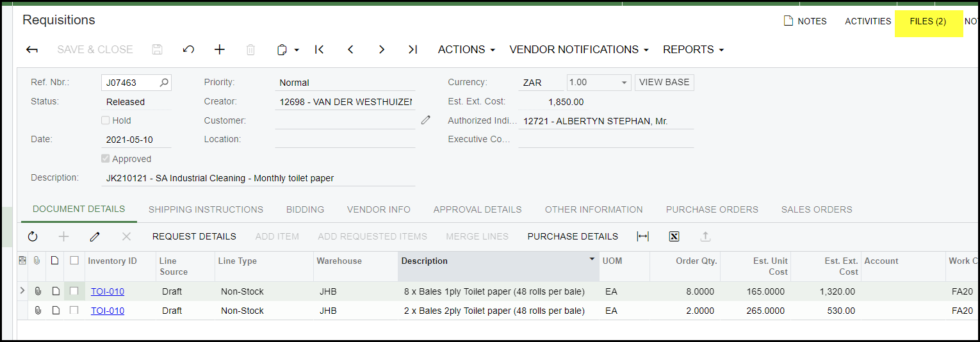The image size is (980, 342).
Task: Select checkbox on the 1ply toilet paper row
Action: tap(74, 291)
